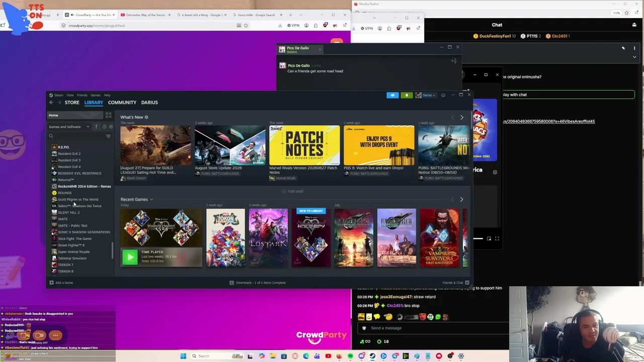Click Steam's forward navigation arrow
Viewport: 644px width, 362px height.
pos(59,103)
